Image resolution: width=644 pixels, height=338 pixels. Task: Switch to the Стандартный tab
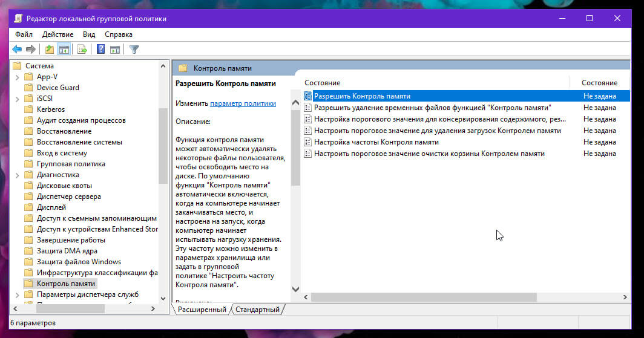(x=257, y=310)
